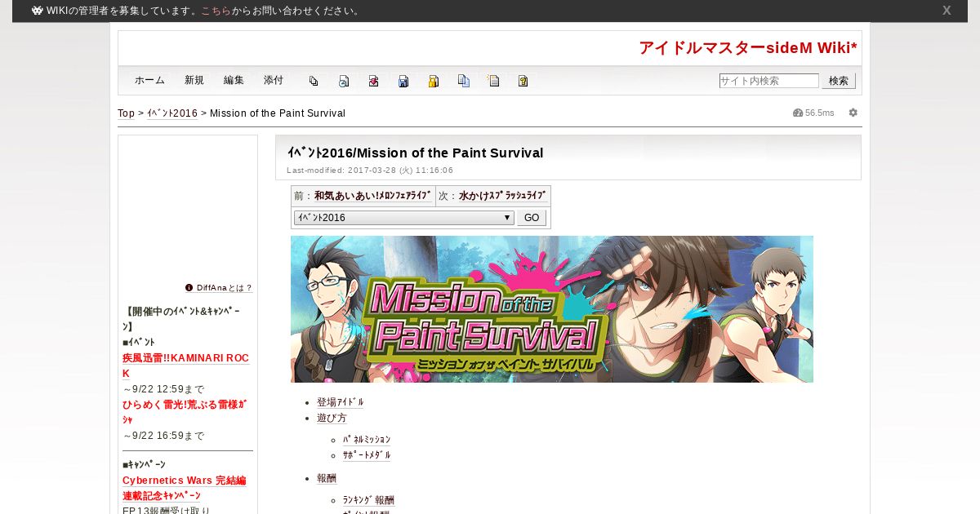Open the page backup history icon
This screenshot has height=514, width=980.
(344, 81)
